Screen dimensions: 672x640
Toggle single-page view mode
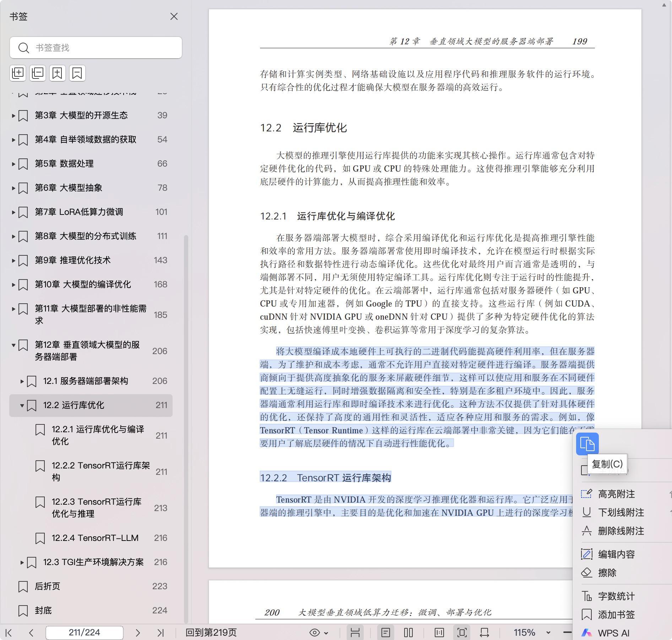click(386, 633)
